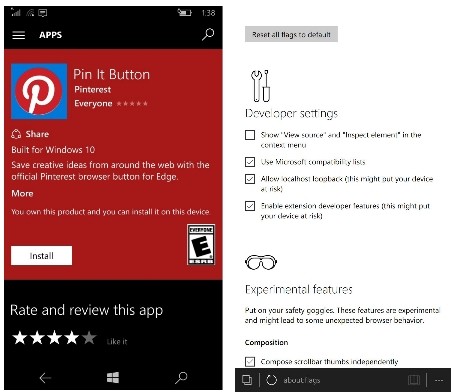Rate the app three stars
Screen dimensions: 455x392
coord(54,338)
